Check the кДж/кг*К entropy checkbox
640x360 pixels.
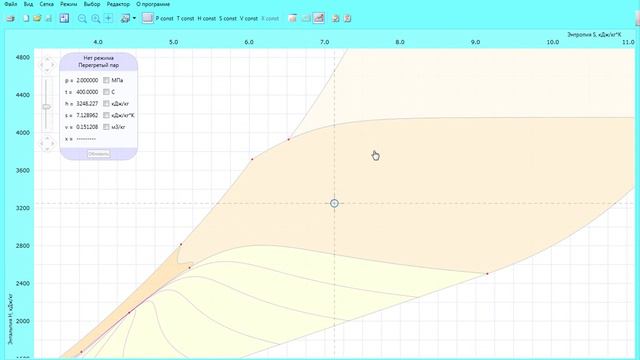tap(106, 116)
